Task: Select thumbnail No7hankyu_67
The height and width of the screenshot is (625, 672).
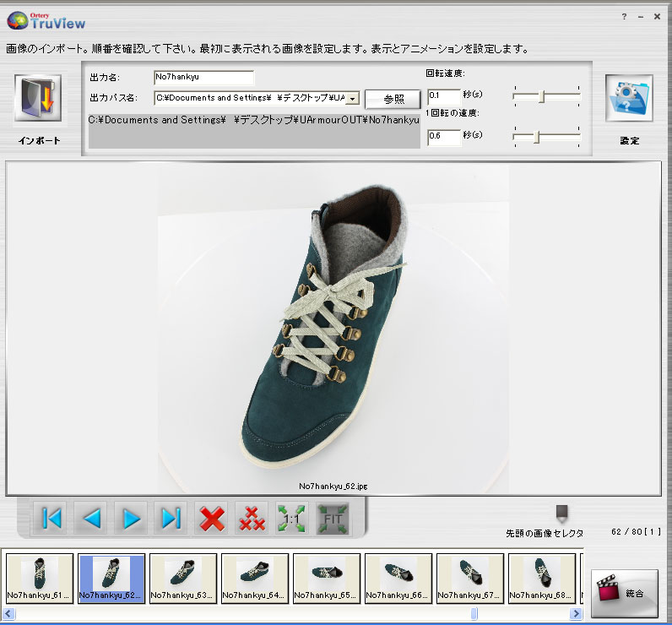Action: point(470,579)
